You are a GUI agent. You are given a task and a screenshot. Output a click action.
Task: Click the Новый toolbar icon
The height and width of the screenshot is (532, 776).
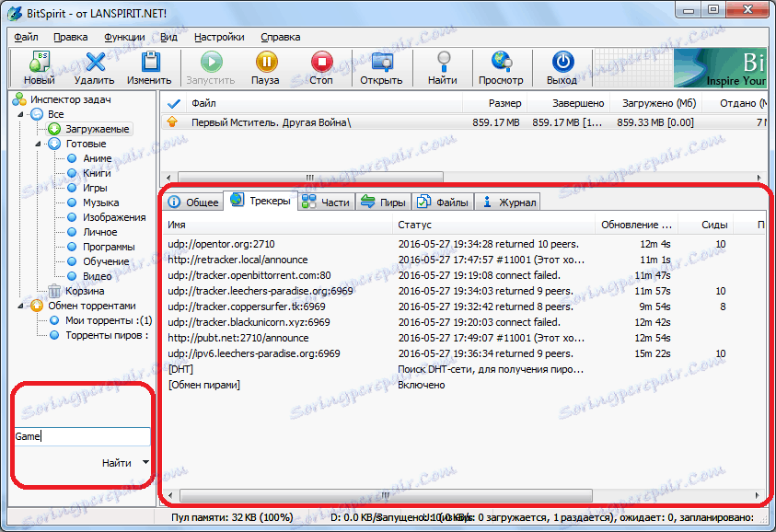pos(39,63)
